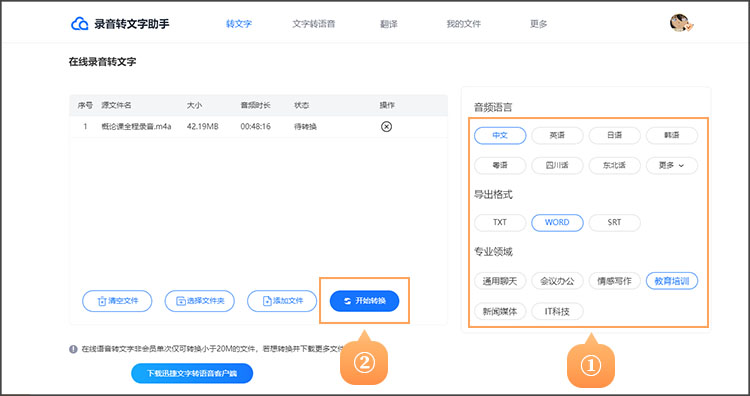Select 中文 audio language
This screenshot has height=396, width=750.
tap(500, 136)
